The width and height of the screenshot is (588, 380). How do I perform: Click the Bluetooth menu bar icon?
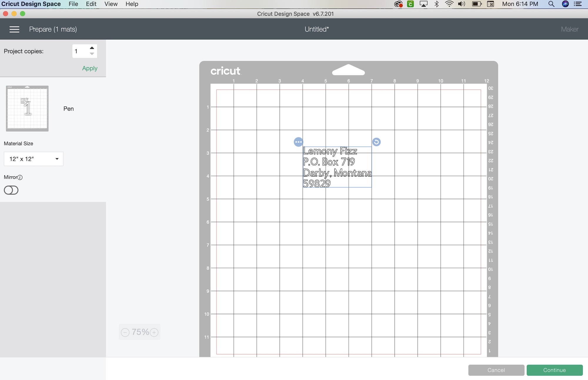pos(437,4)
